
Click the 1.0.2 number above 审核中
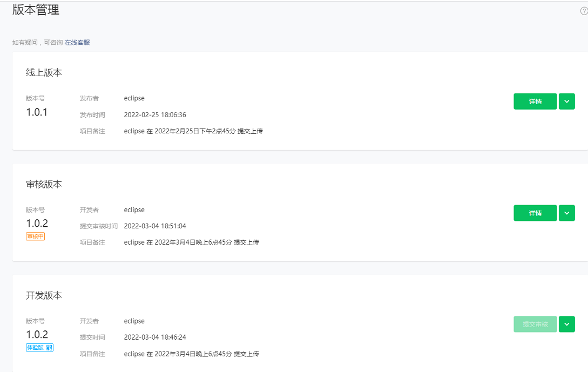(37, 224)
